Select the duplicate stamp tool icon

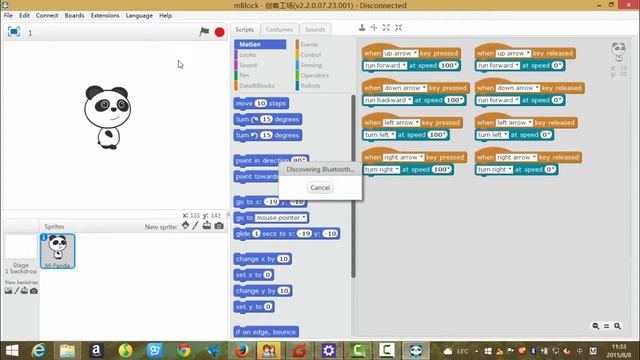pyautogui.click(x=362, y=28)
